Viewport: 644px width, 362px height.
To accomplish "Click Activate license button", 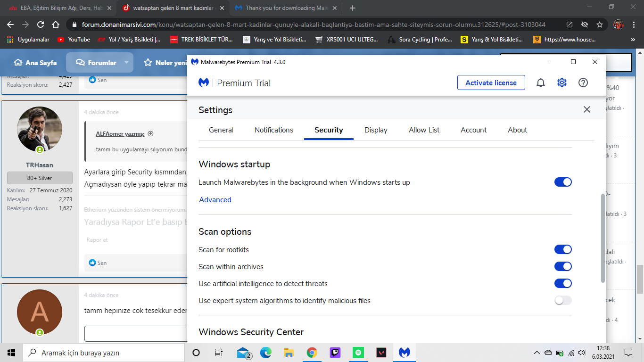I will 491,82.
